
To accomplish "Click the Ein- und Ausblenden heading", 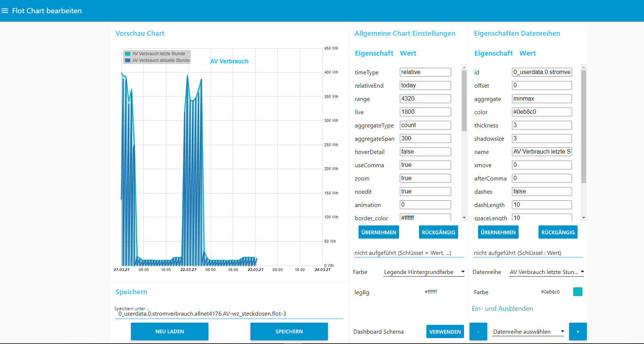I will click(x=502, y=309).
